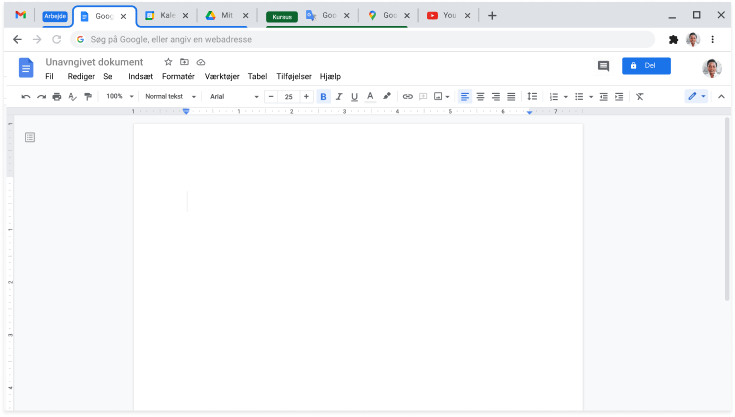
Task: Open Google account avatar in Docs header
Action: [x=712, y=68]
